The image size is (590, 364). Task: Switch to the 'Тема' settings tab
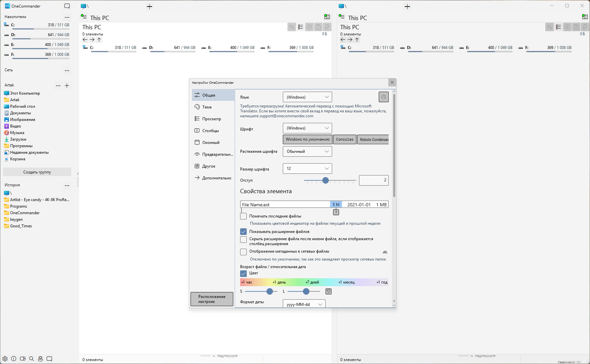point(207,107)
